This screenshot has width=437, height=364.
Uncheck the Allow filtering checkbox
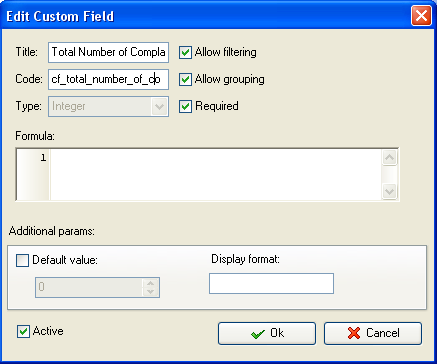click(185, 52)
